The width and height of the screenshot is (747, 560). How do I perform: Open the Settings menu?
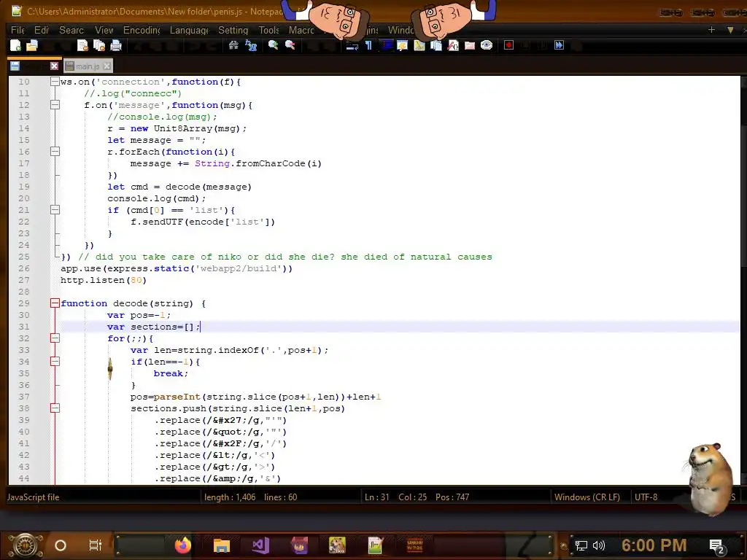coord(233,31)
